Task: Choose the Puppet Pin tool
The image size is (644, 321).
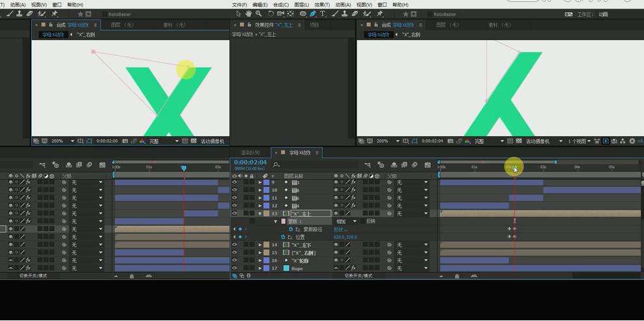Action: point(380,14)
